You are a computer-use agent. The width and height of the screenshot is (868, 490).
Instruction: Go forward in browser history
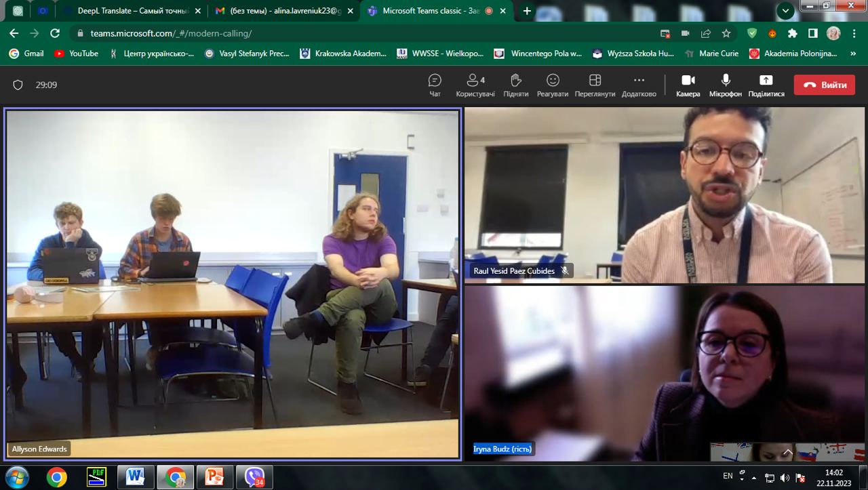click(x=35, y=33)
